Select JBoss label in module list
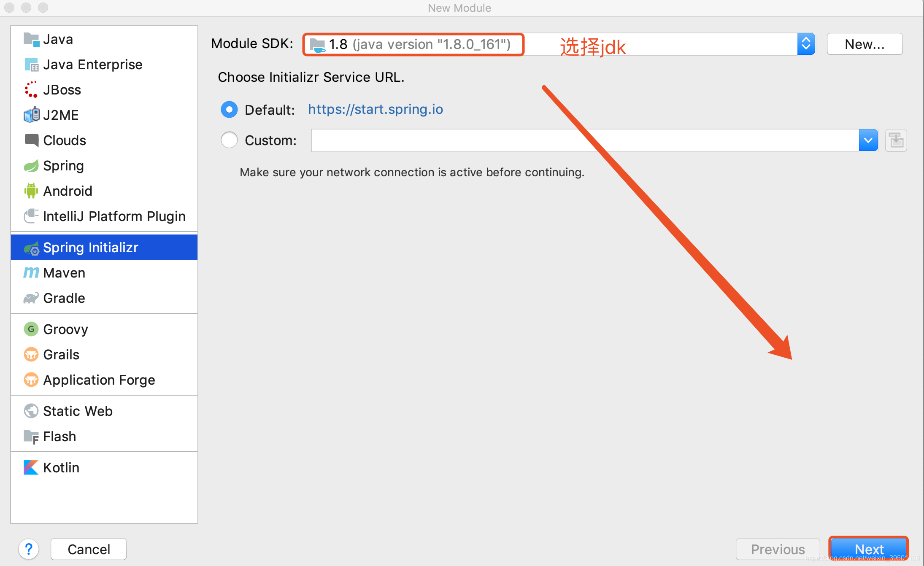 click(62, 90)
